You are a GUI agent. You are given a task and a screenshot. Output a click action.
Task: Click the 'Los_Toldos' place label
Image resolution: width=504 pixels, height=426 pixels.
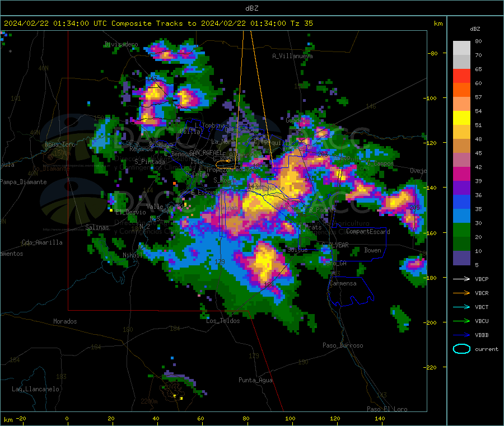coord(223,321)
